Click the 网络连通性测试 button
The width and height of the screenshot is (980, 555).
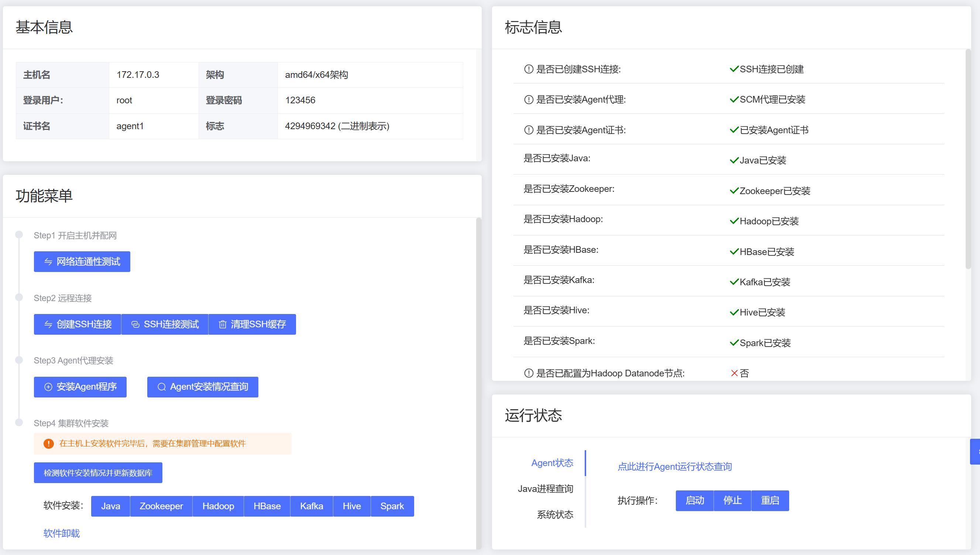click(82, 262)
